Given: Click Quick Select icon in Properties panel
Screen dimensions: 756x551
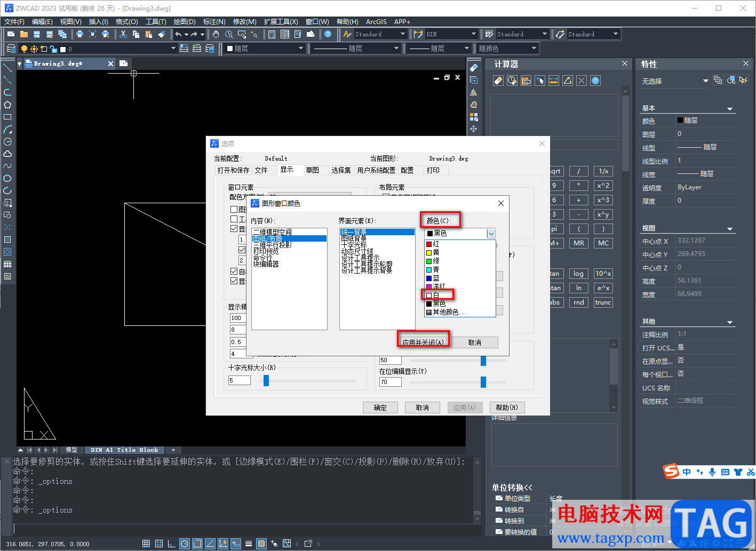Looking at the screenshot, I should [743, 80].
